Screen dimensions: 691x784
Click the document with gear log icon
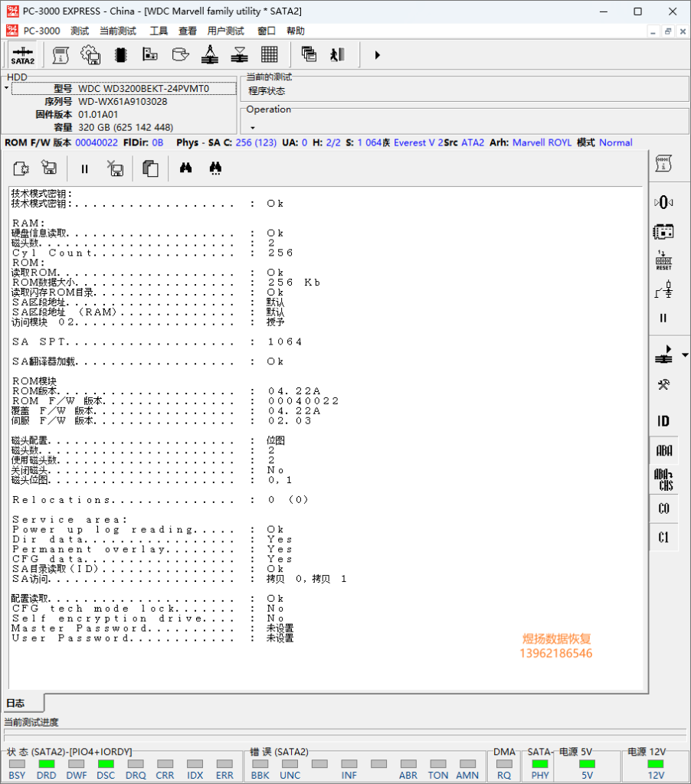pyautogui.click(x=21, y=168)
